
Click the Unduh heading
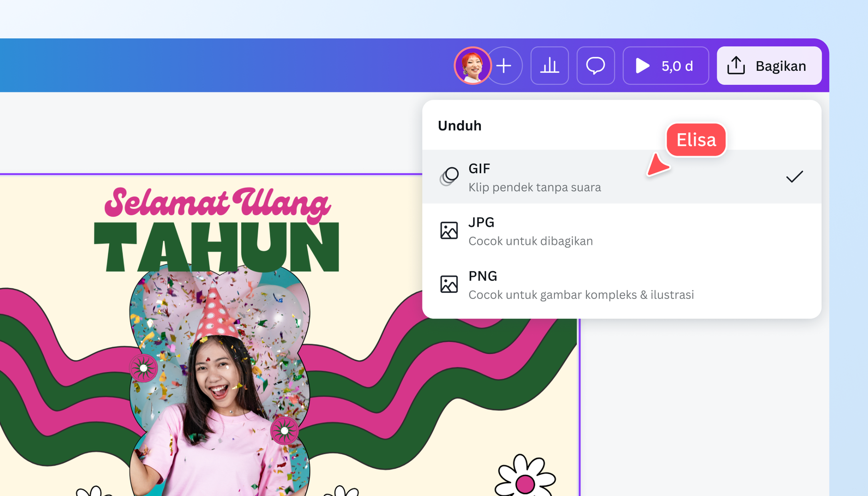[x=460, y=126]
